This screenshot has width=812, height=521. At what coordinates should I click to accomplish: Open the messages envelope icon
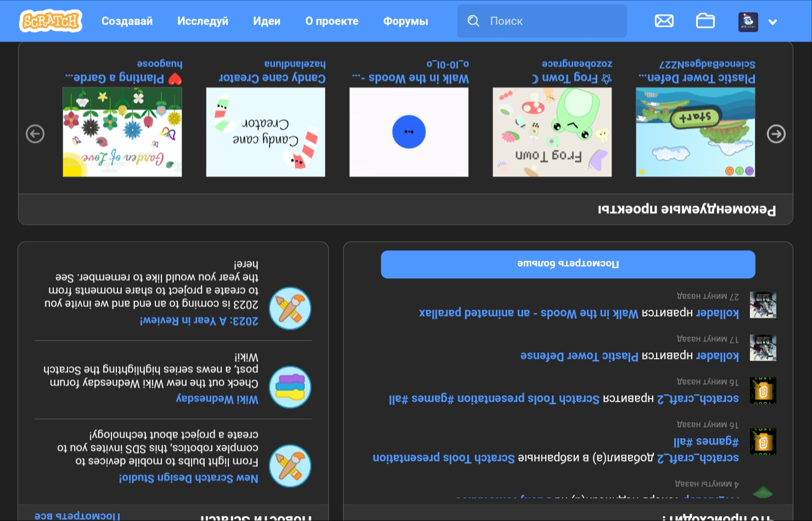pos(664,20)
